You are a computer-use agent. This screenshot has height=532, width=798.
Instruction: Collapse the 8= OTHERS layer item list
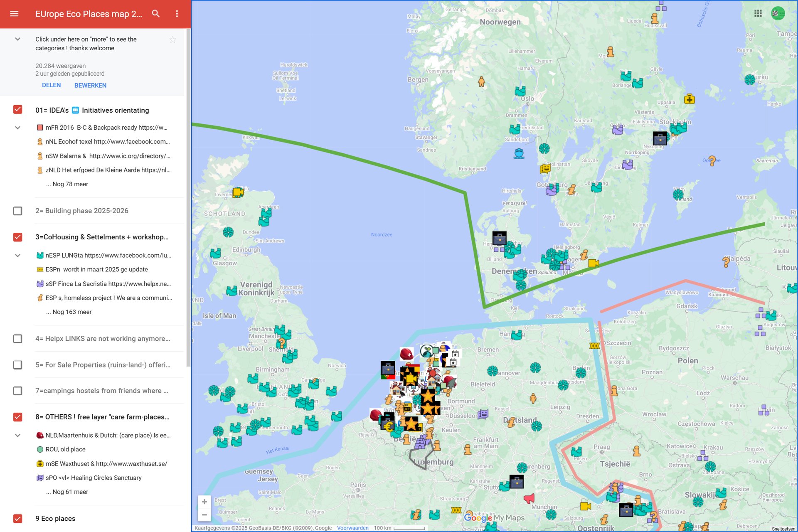tap(17, 435)
